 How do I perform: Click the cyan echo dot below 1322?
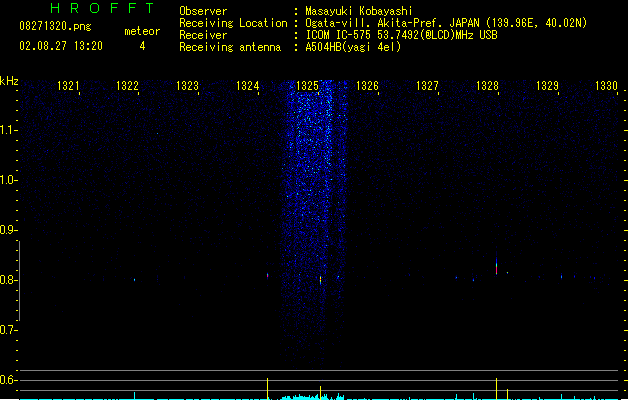(134, 280)
